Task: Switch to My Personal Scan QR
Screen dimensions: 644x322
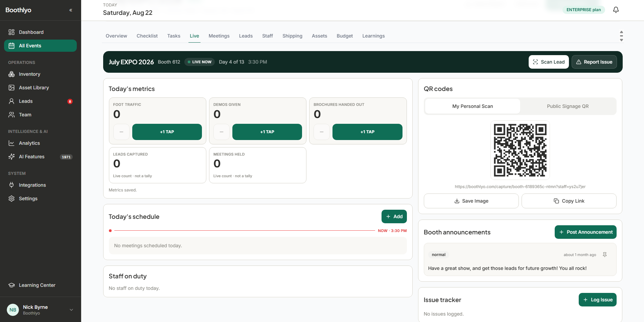Action: tap(473, 106)
